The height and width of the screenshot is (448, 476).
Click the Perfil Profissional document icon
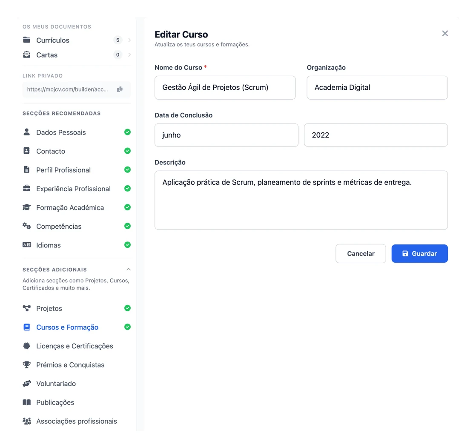click(x=27, y=170)
